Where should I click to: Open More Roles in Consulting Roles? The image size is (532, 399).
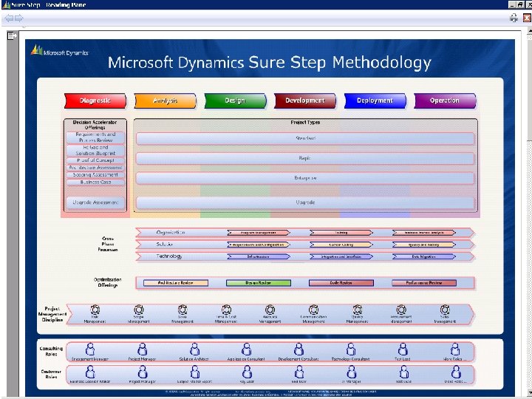455,349
